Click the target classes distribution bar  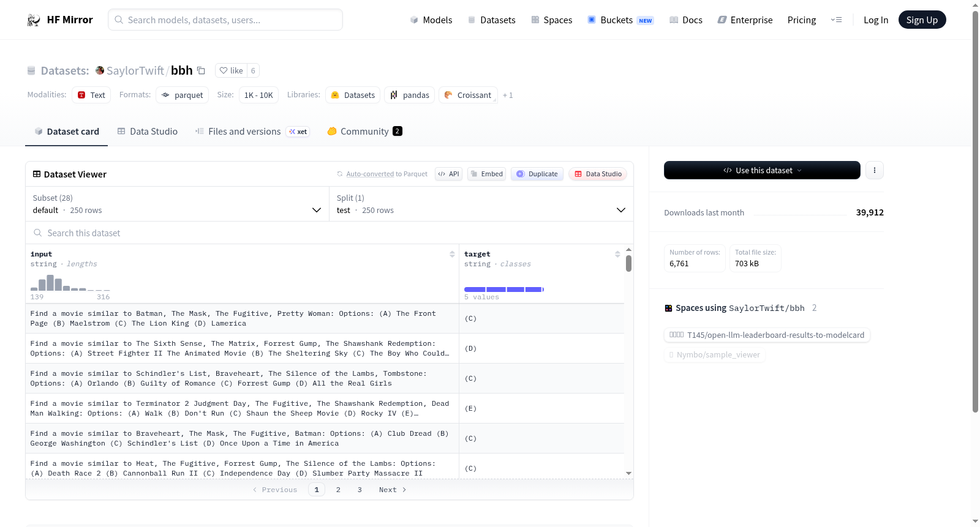point(504,290)
